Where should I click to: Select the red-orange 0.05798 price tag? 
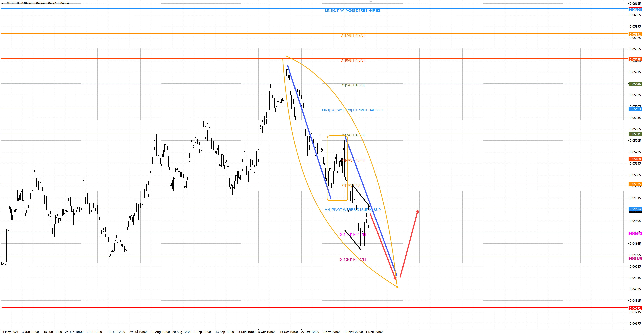pos(635,59)
